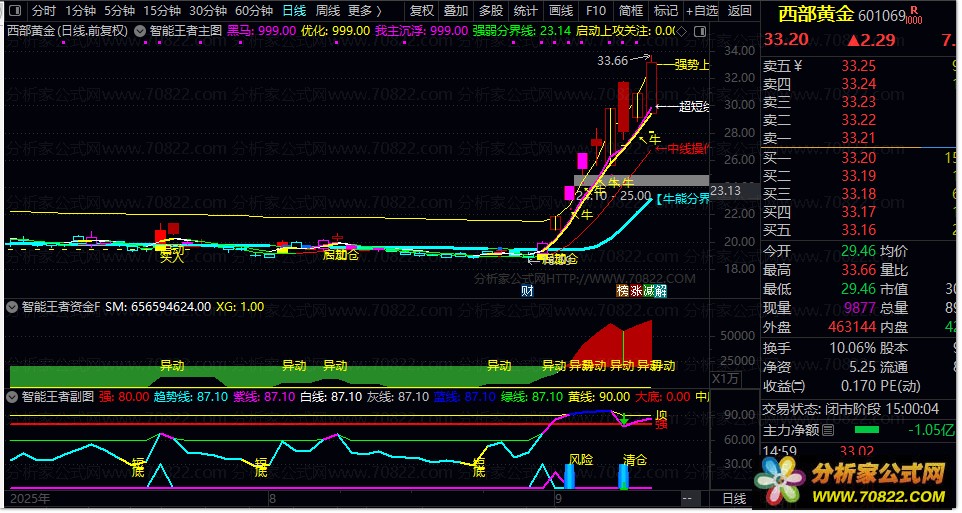Click the ¥ symbol next to 卖五
Screen dimensions: 962x513
pyautogui.click(x=797, y=66)
